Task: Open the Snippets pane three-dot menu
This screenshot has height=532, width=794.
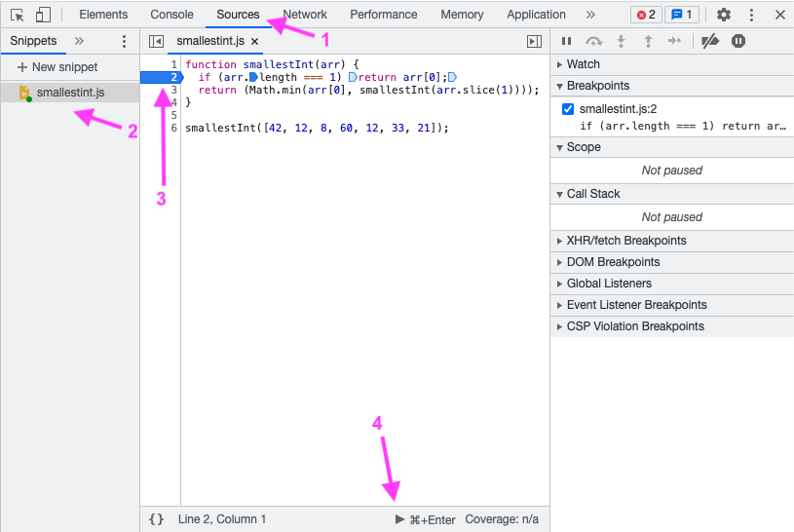Action: (x=124, y=41)
